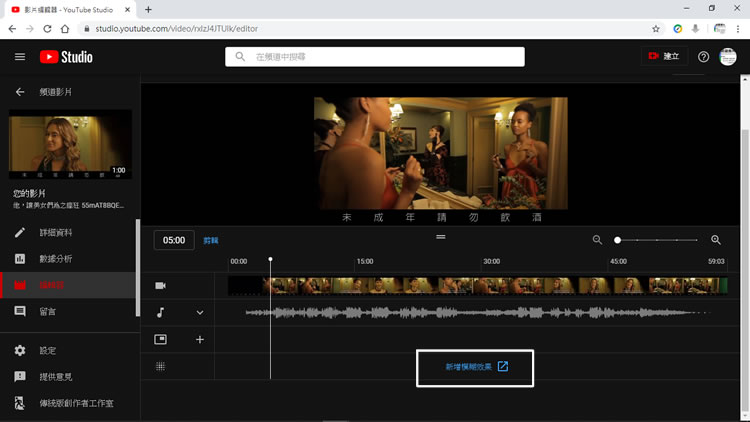The height and width of the screenshot is (422, 750).
Task: Click the blur track grid icon
Action: point(160,366)
